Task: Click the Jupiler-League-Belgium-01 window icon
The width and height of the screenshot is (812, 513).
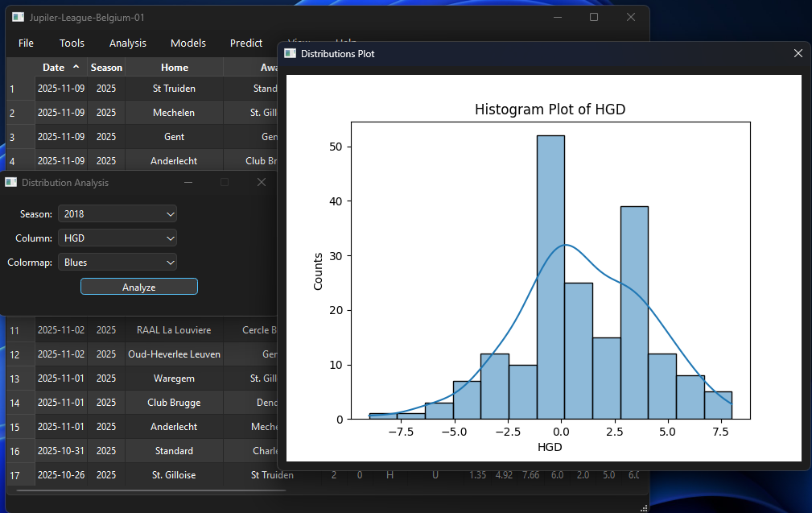Action: click(19, 17)
